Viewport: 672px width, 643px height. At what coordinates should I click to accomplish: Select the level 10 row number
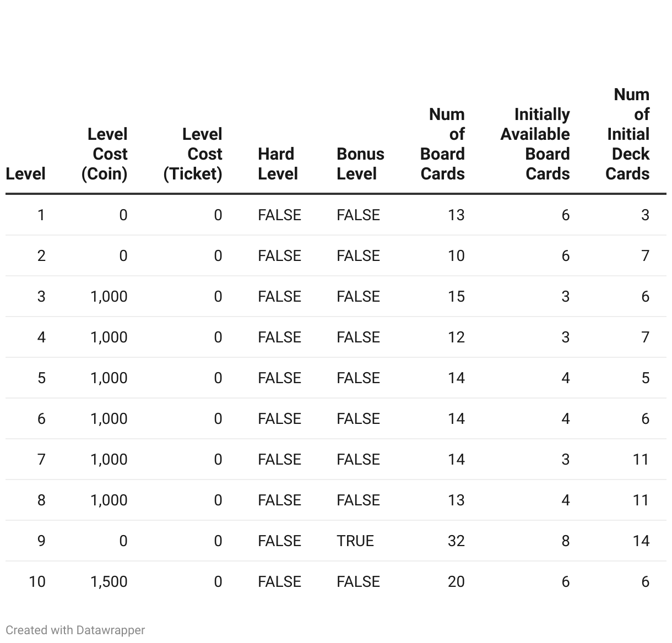coord(37,581)
